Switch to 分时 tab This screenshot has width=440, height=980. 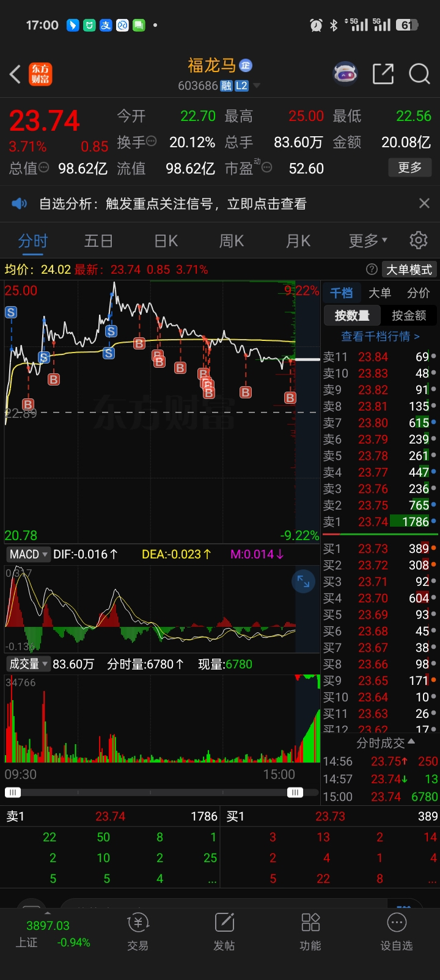click(33, 241)
